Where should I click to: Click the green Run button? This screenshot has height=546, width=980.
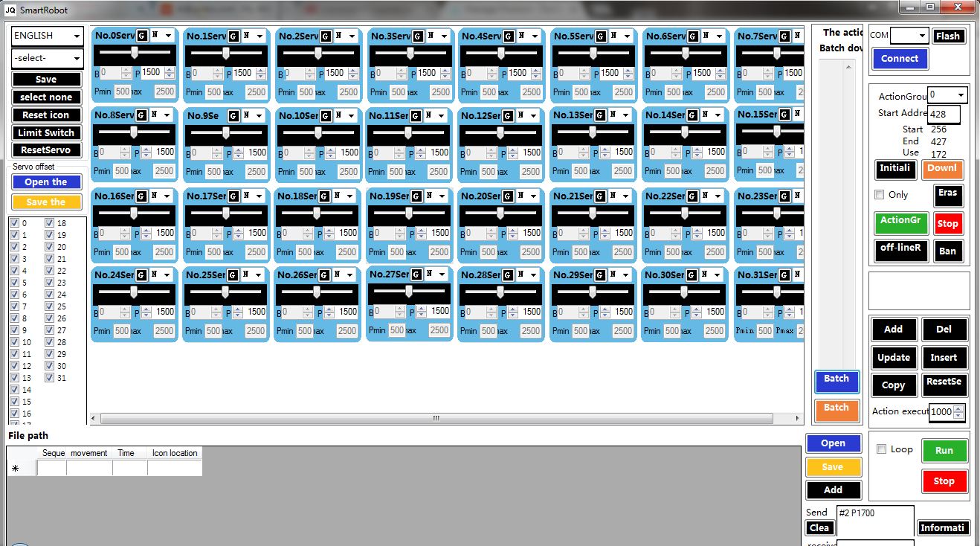click(x=944, y=451)
